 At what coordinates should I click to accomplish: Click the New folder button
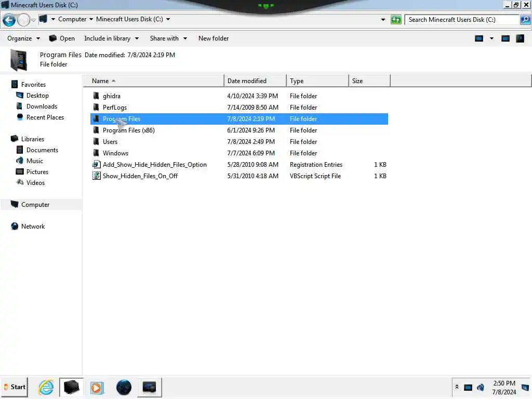(x=214, y=38)
